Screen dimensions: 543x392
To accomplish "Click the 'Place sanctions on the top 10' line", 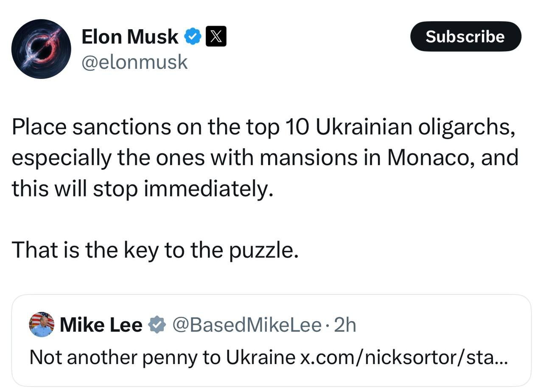I will coord(144,127).
